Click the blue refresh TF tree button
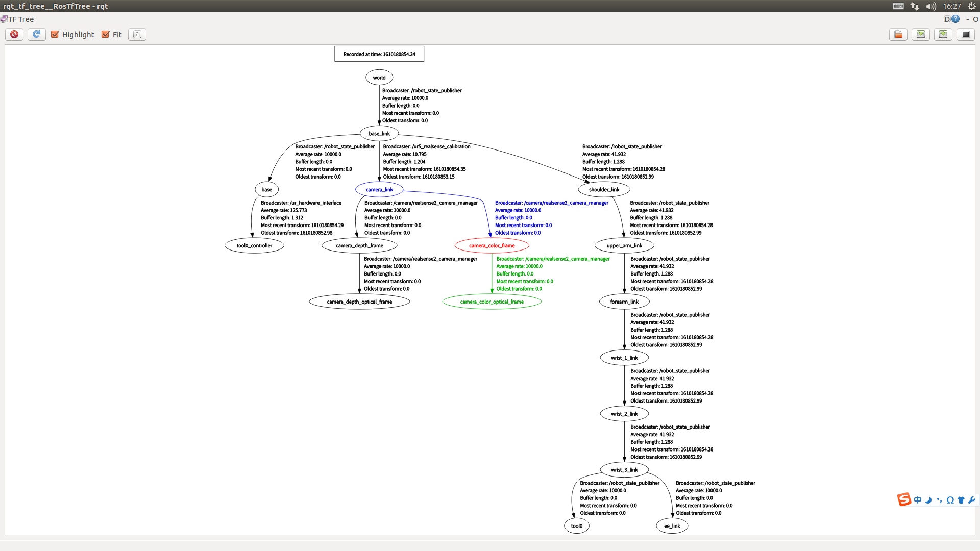Viewport: 980px width, 551px height. tap(36, 34)
